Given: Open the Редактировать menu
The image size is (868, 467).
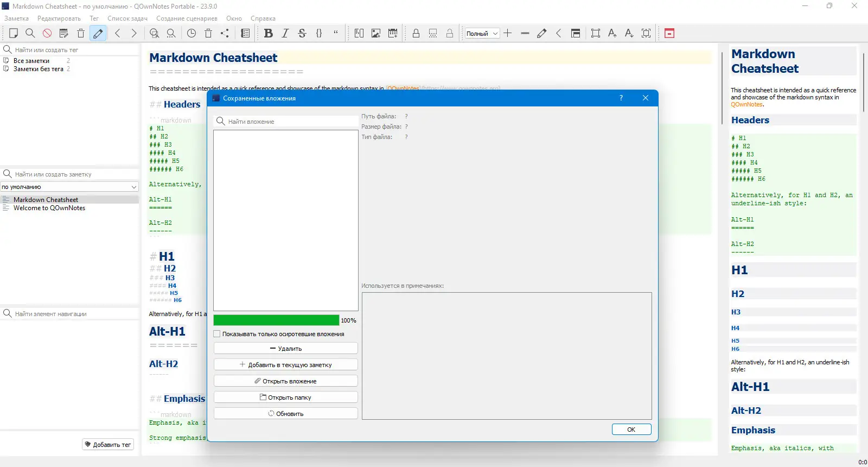Looking at the screenshot, I should click(x=59, y=18).
